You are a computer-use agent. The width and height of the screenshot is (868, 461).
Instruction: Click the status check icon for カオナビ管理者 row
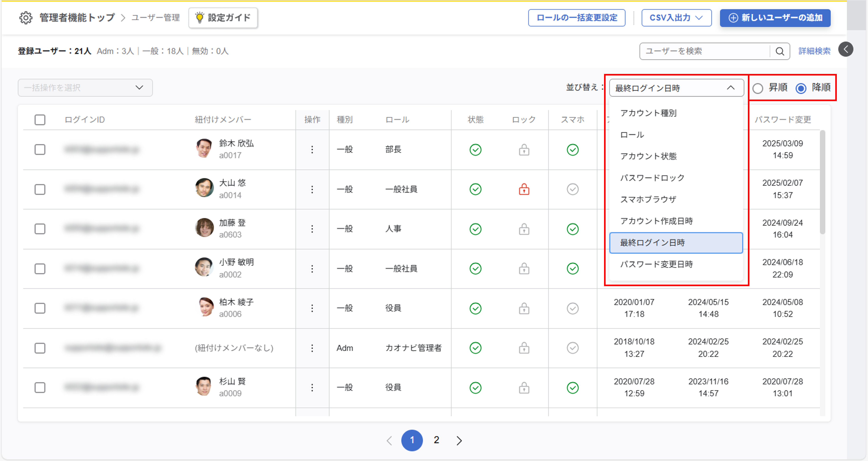pos(475,348)
